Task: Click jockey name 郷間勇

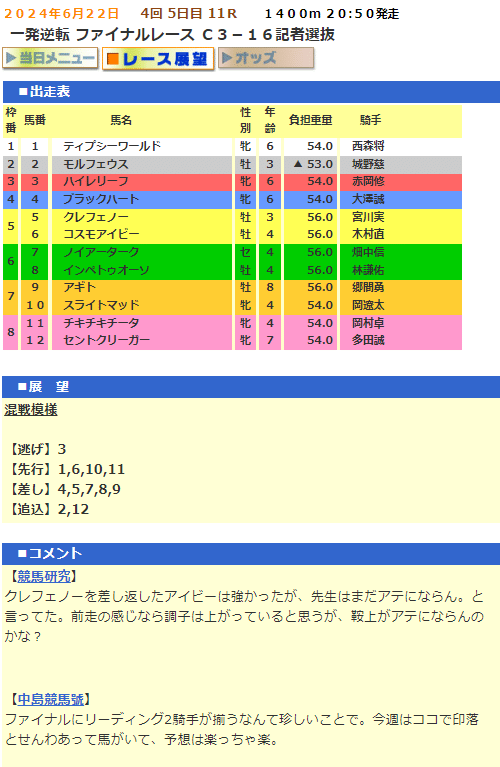Action: pos(368,287)
